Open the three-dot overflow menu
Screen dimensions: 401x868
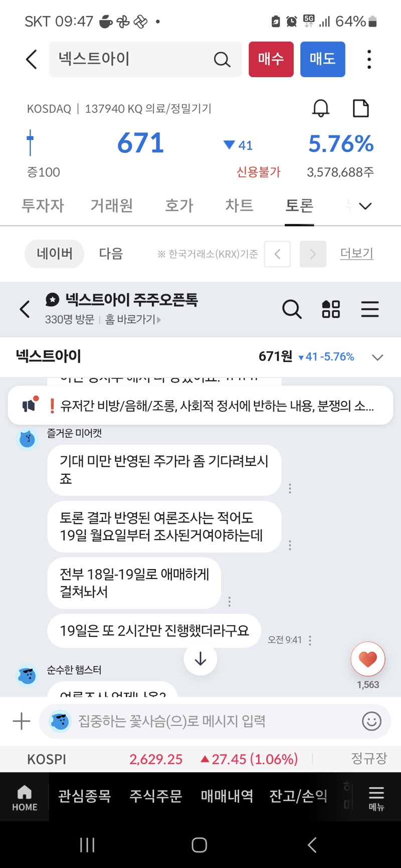tap(369, 59)
